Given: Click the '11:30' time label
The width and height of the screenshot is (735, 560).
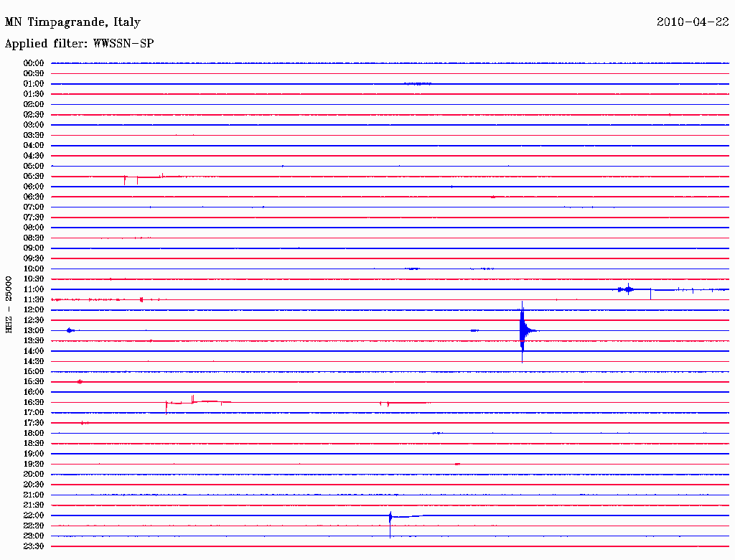Looking at the screenshot, I should 34,299.
